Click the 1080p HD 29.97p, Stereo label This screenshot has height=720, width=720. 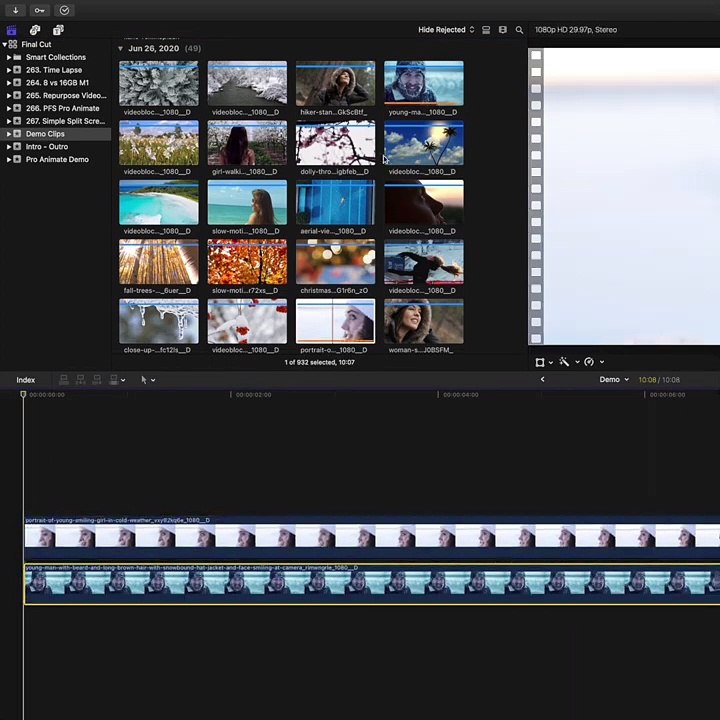(x=576, y=30)
